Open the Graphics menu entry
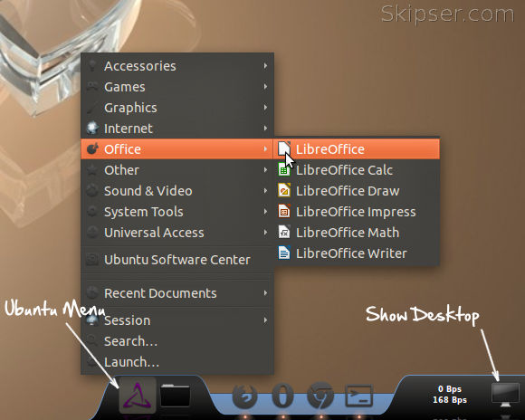This screenshot has height=420, width=525. pos(177,107)
